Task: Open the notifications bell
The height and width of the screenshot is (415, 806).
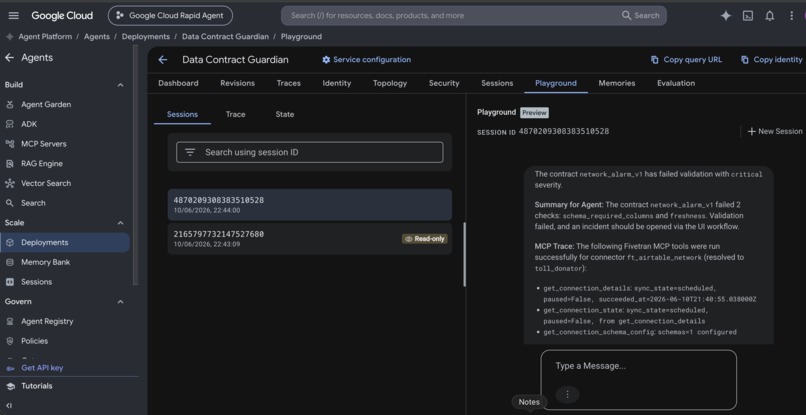Action: click(x=770, y=16)
